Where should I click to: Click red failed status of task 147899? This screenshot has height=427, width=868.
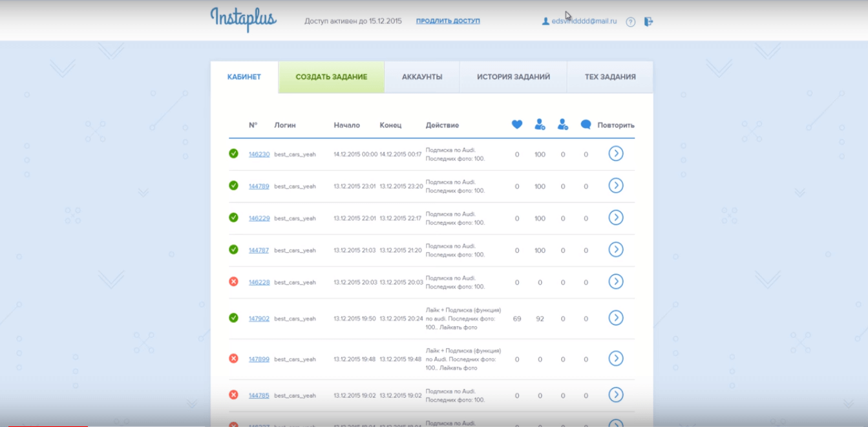(234, 358)
